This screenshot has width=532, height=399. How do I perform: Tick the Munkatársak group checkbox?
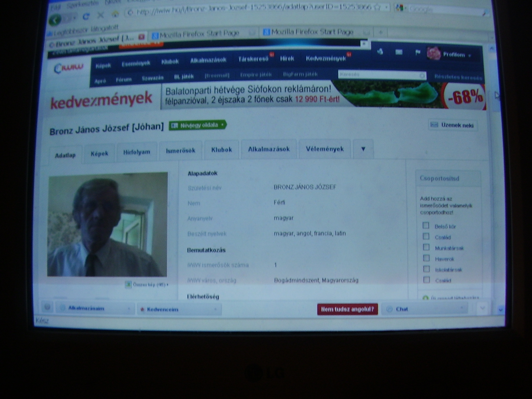pos(426,247)
